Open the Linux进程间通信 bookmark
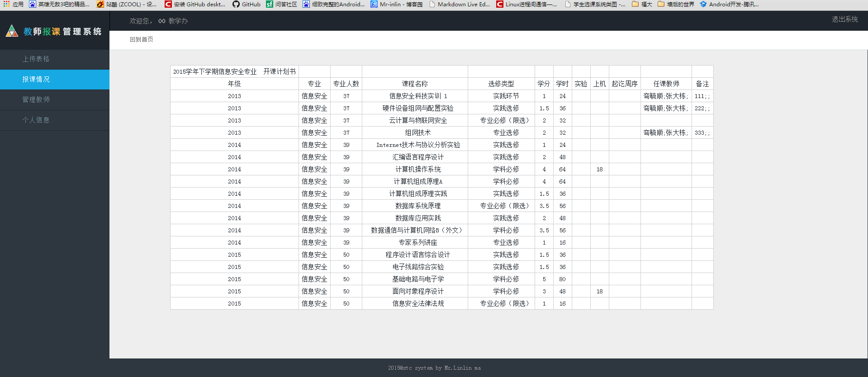 pyautogui.click(x=527, y=4)
